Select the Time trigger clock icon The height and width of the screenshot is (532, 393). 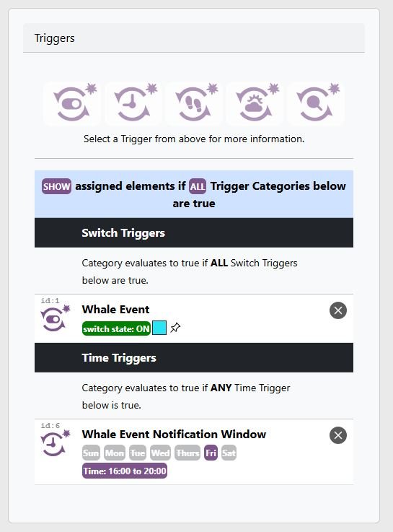click(x=133, y=103)
